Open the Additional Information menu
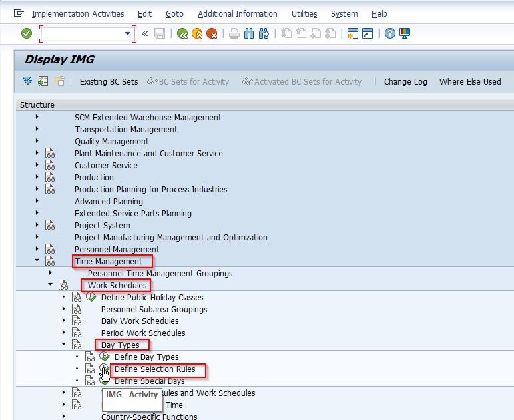Image resolution: width=514 pixels, height=420 pixels. [x=237, y=14]
